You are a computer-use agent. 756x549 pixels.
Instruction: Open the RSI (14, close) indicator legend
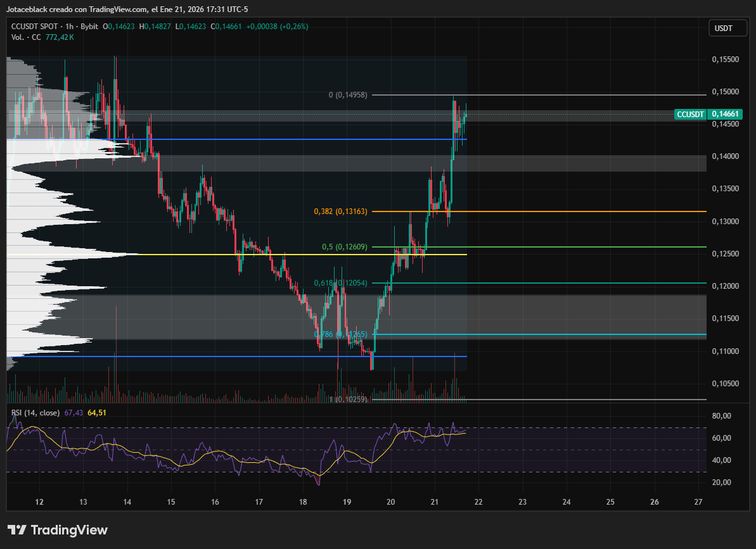(35, 413)
